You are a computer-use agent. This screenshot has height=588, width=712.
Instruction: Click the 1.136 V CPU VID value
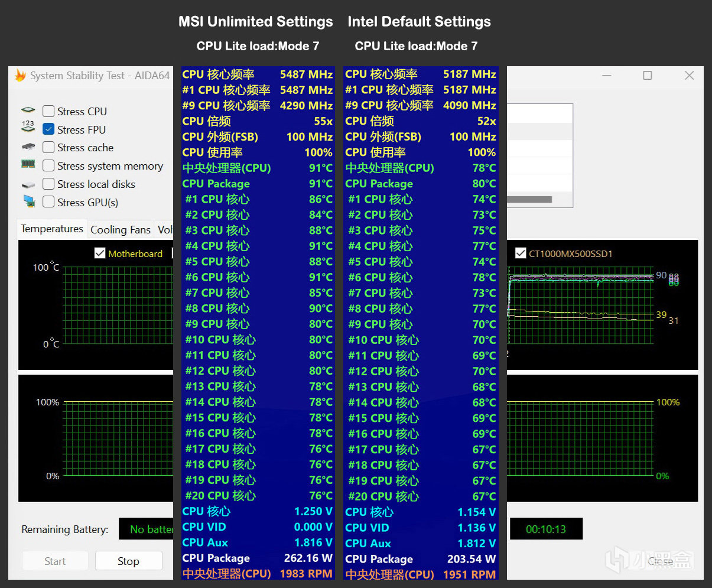[x=477, y=528]
